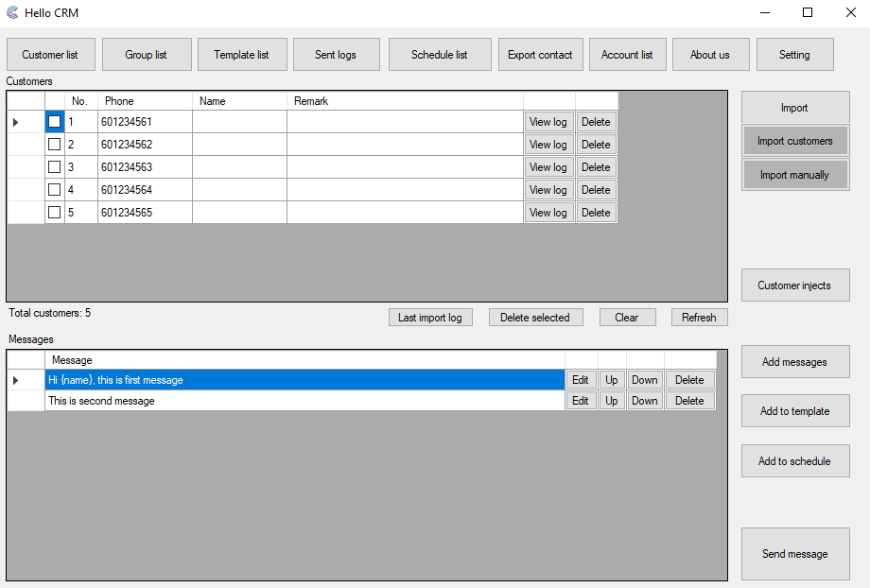Open the Last import log

tap(429, 318)
